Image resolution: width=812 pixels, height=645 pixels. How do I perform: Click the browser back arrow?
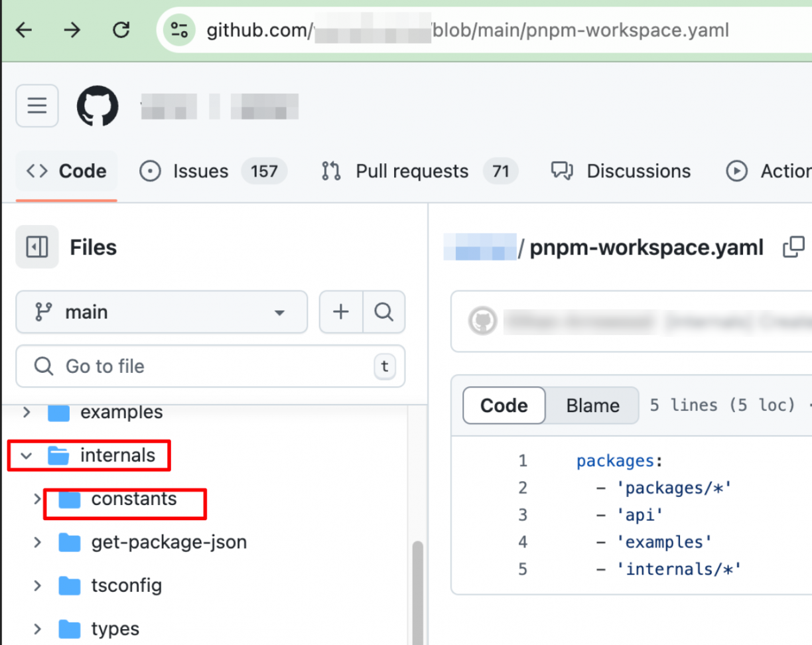click(x=24, y=30)
